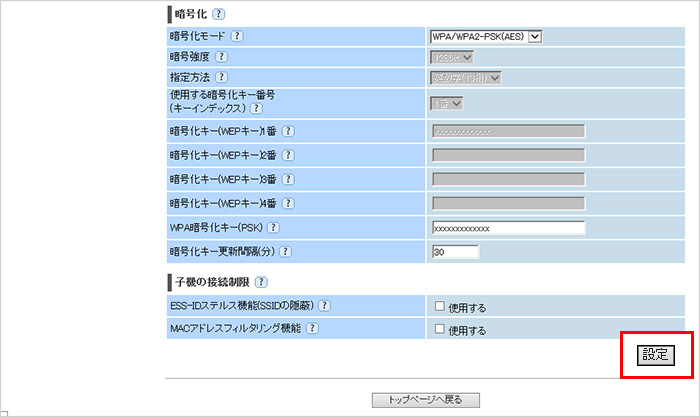Open the 指定方法 dropdown
The height and width of the screenshot is (417, 700).
[466, 77]
